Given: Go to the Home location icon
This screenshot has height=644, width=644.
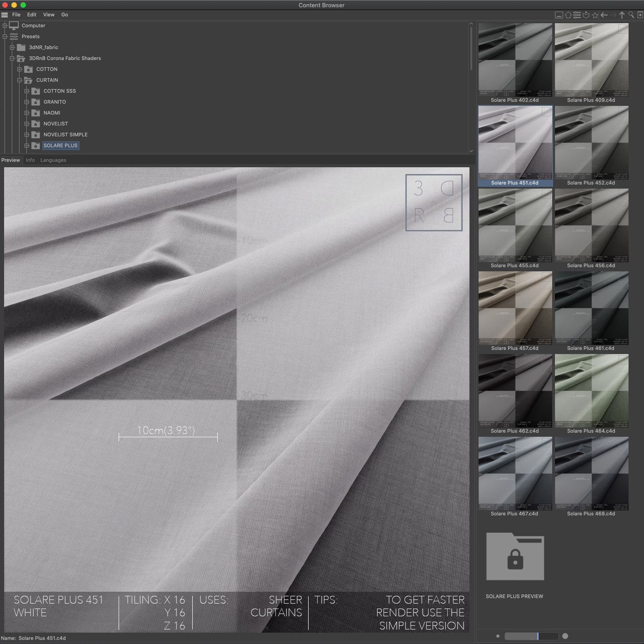Looking at the screenshot, I should tap(568, 15).
